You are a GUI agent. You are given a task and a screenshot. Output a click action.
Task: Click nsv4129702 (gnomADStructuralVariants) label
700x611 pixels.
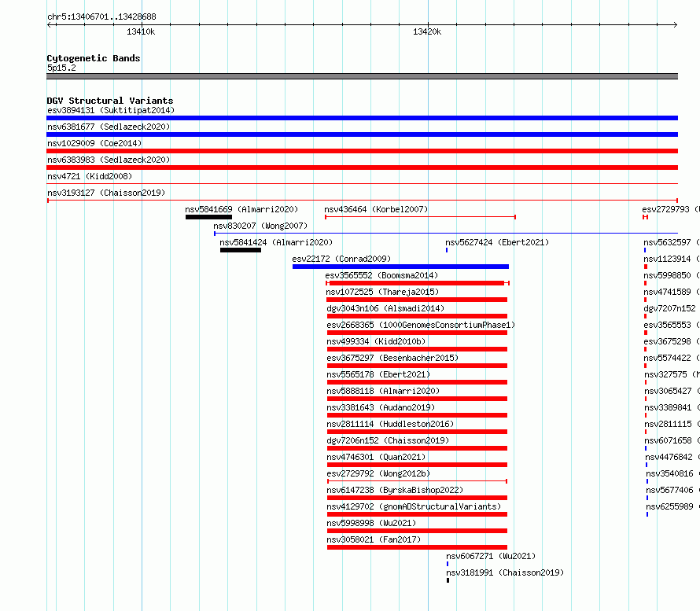point(414,506)
